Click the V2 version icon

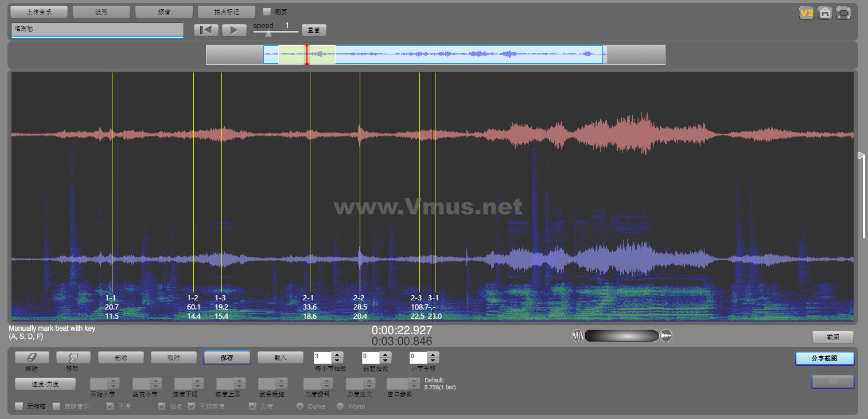[807, 13]
